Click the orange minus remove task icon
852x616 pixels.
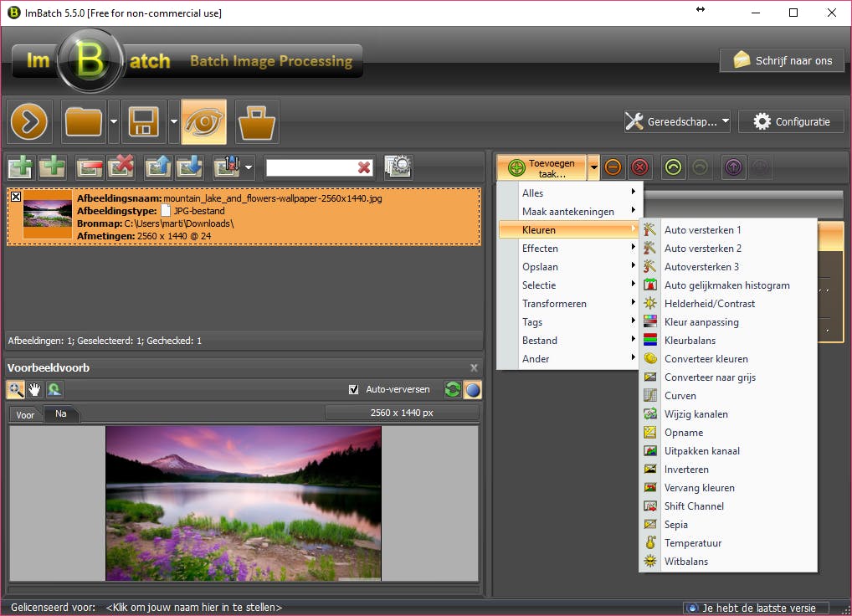[x=613, y=167]
